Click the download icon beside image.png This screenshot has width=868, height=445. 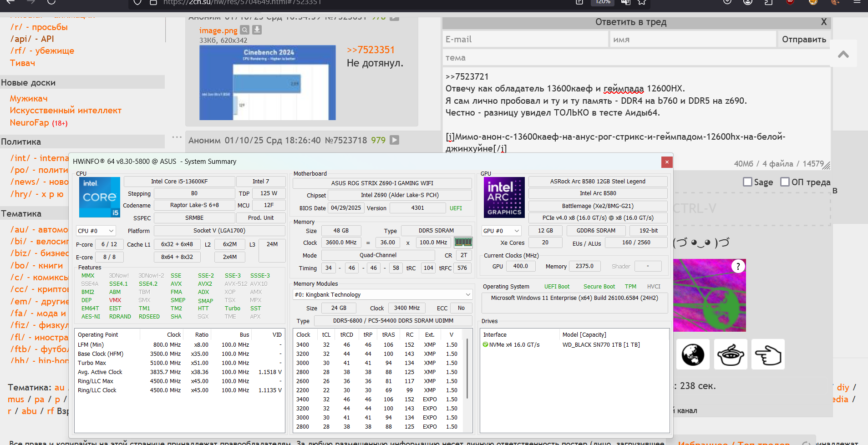point(257,30)
